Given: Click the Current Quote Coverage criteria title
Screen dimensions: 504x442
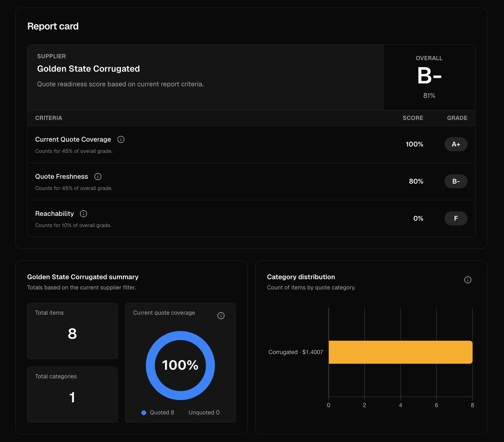Looking at the screenshot, I should click(x=73, y=139).
